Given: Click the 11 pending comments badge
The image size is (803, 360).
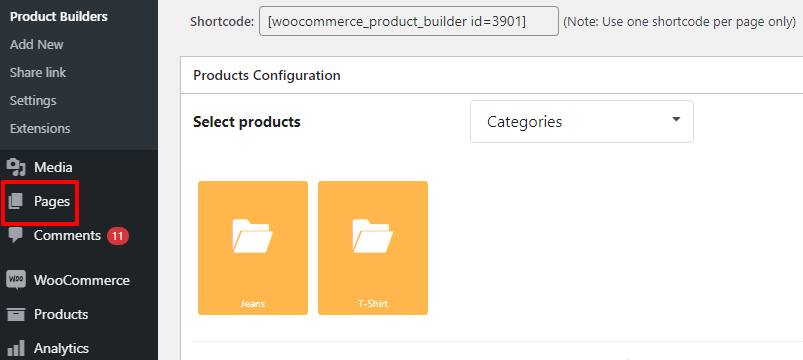Looking at the screenshot, I should click(x=118, y=236).
